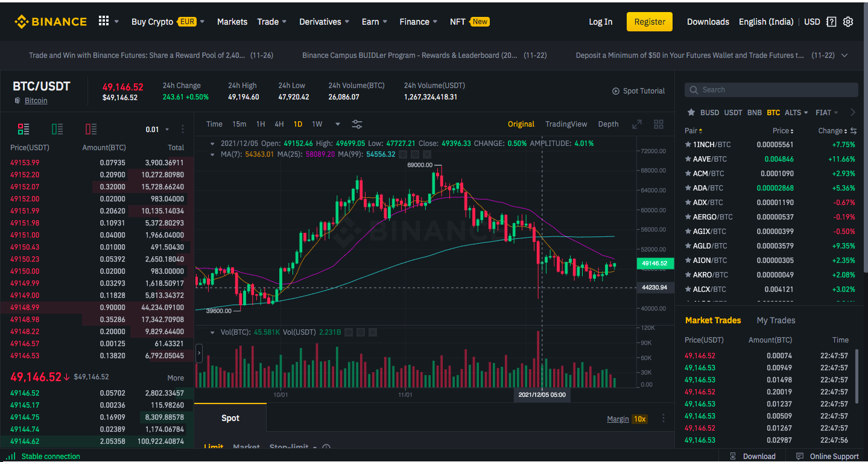Image resolution: width=868 pixels, height=462 pixels.
Task: Switch to TradingView chart
Action: tap(566, 124)
